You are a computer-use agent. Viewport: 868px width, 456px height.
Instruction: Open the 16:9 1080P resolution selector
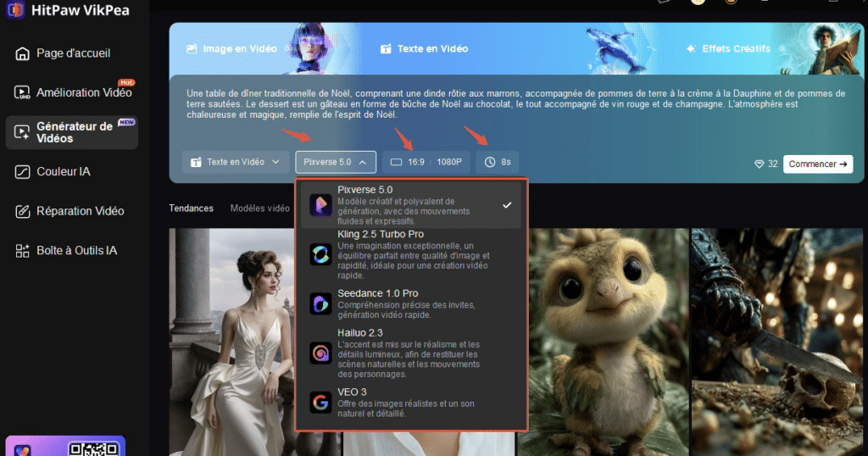click(426, 162)
